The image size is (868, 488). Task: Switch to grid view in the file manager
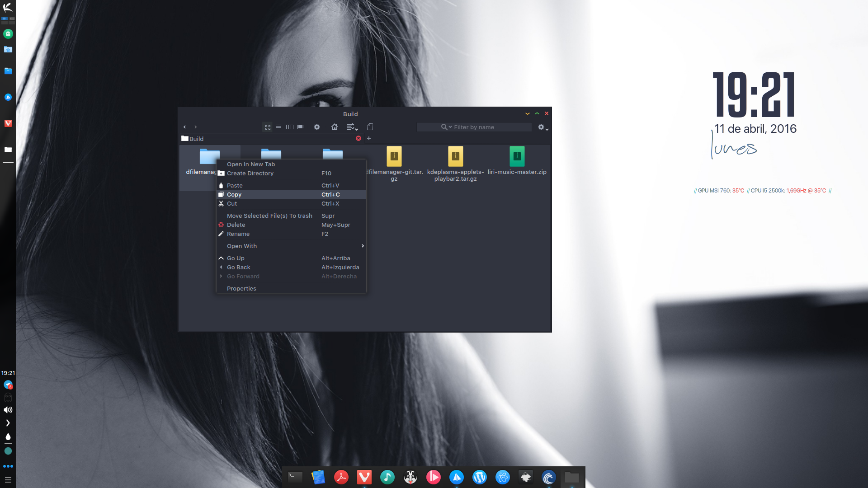268,127
